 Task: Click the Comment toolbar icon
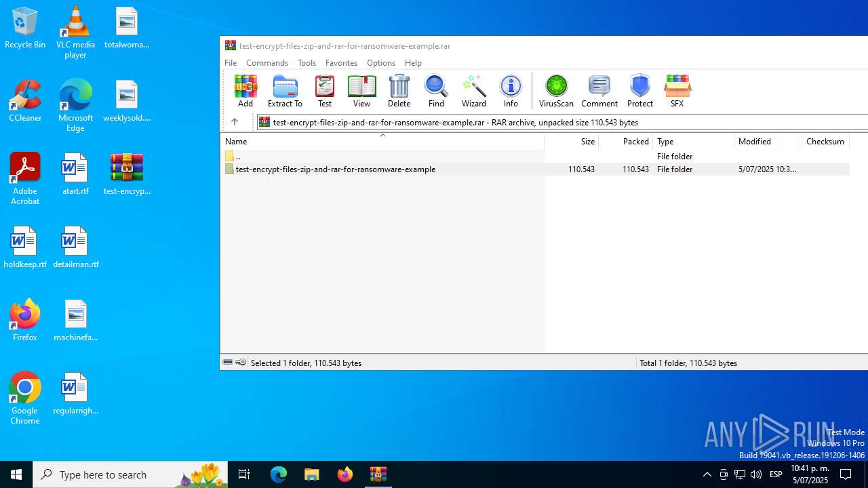click(x=599, y=91)
